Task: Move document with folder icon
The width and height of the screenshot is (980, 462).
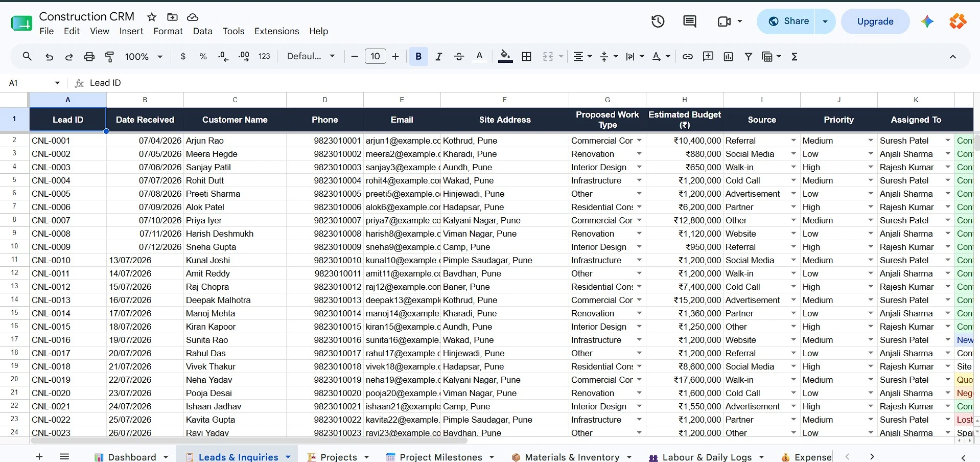Action: point(172,17)
